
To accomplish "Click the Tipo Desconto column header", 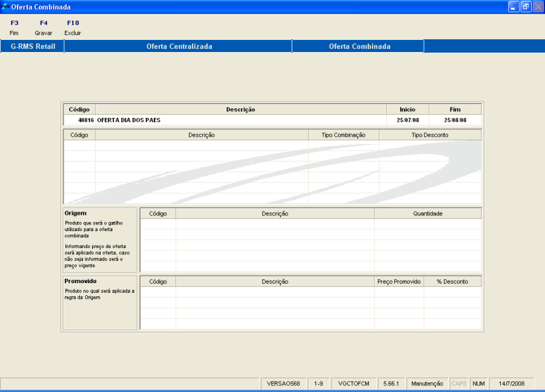I will pos(431,135).
